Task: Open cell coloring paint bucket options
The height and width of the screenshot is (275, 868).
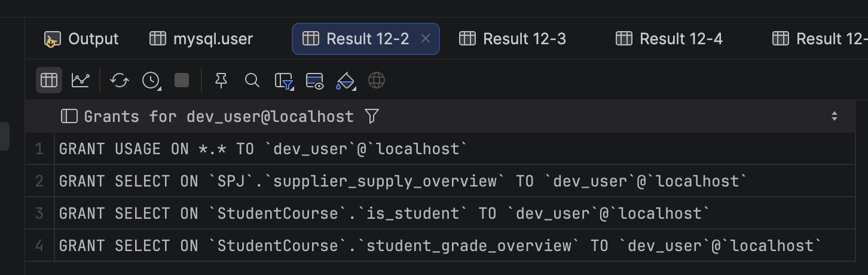Action: (346, 81)
